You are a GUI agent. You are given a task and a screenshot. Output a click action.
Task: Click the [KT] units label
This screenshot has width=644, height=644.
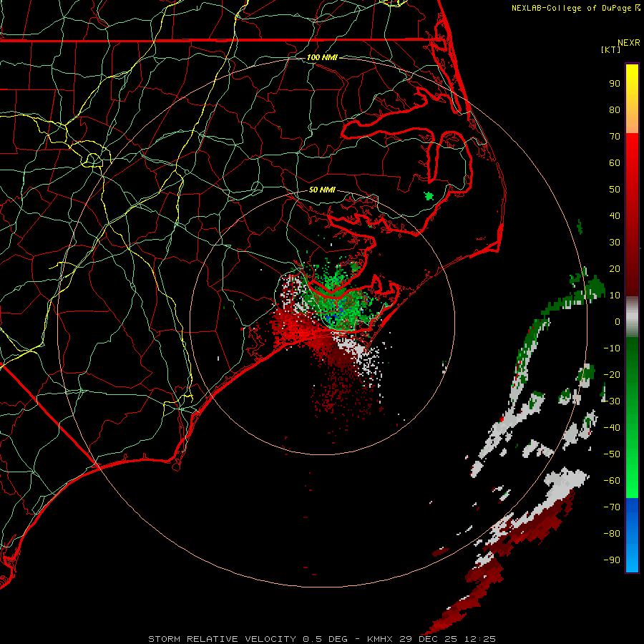(610, 49)
